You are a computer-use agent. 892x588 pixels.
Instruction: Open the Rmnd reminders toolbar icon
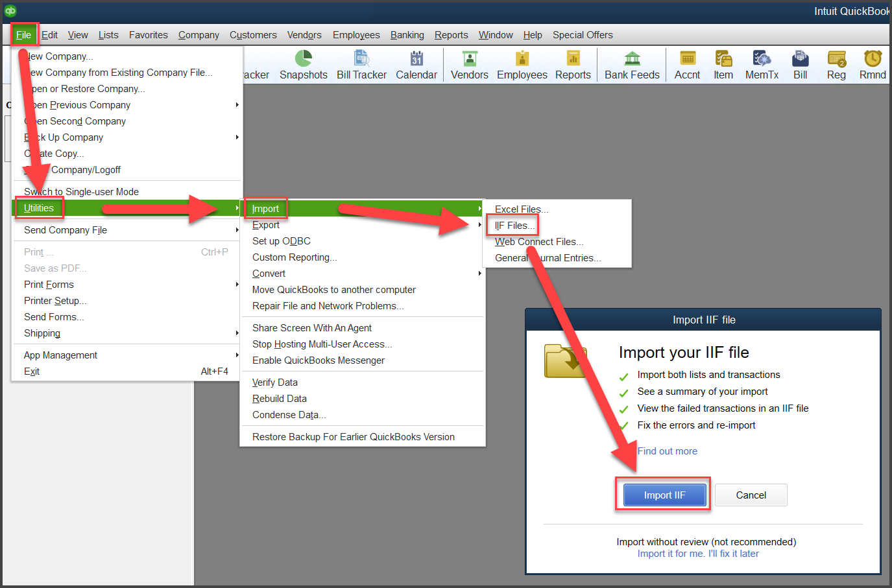click(x=873, y=65)
